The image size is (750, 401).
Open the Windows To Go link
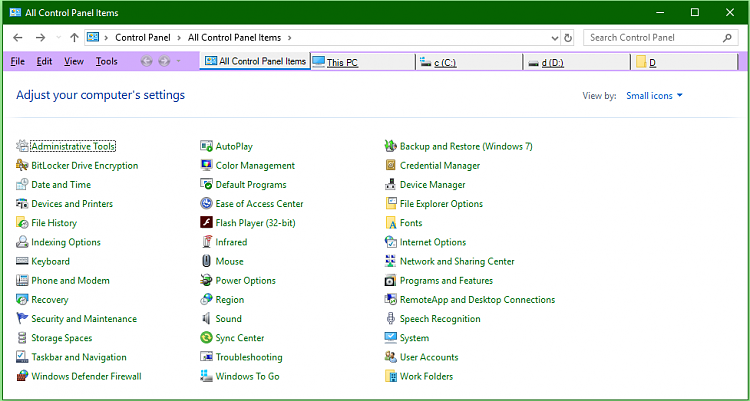[247, 376]
